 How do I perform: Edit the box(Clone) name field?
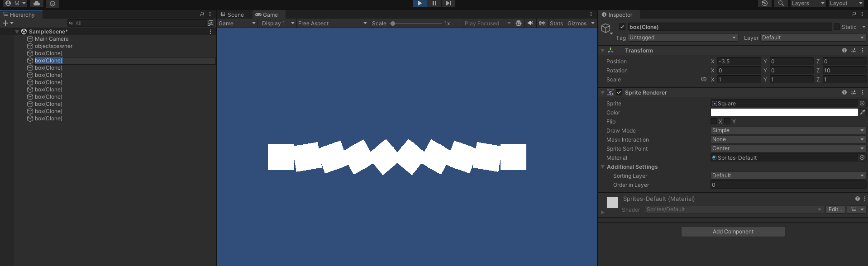tap(730, 27)
